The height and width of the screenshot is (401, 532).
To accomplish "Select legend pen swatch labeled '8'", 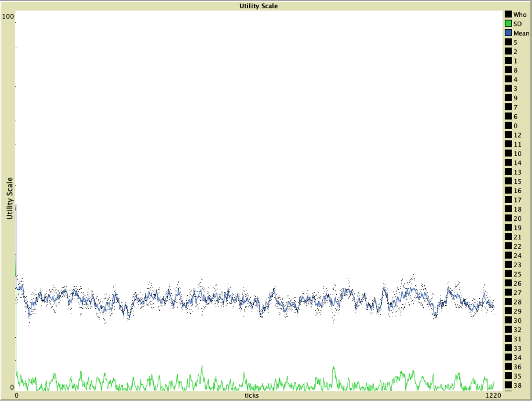I will (x=508, y=70).
